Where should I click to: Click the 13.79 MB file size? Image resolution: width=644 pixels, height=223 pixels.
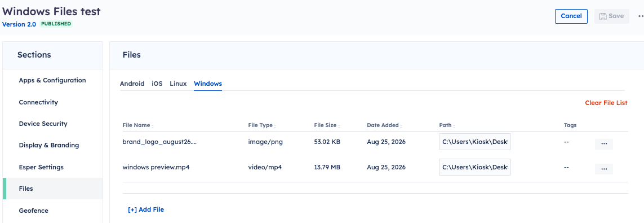click(327, 167)
